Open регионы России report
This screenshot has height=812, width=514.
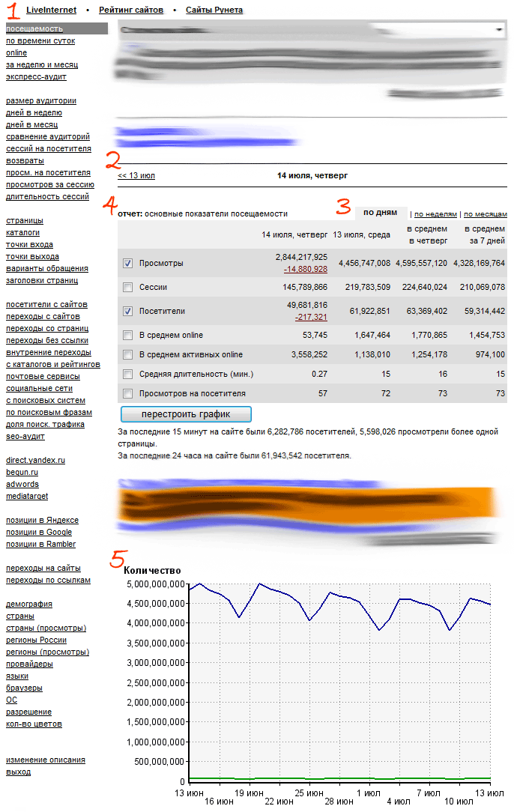coord(36,640)
